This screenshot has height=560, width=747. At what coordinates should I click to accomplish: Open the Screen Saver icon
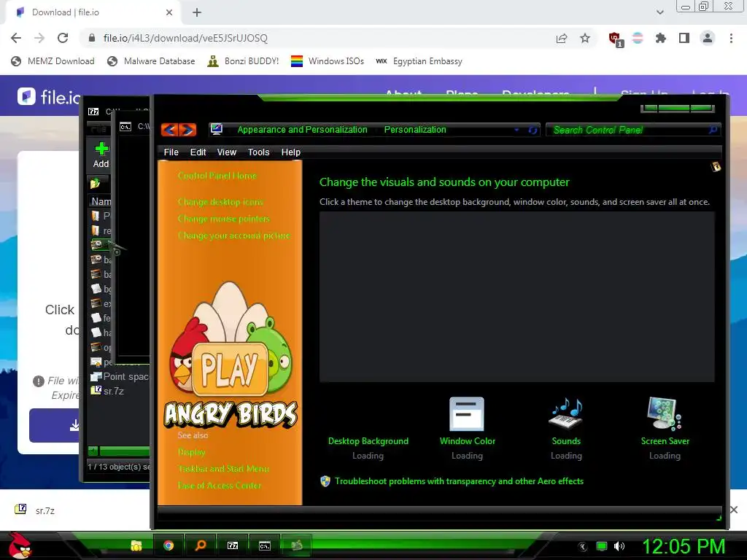pos(665,413)
